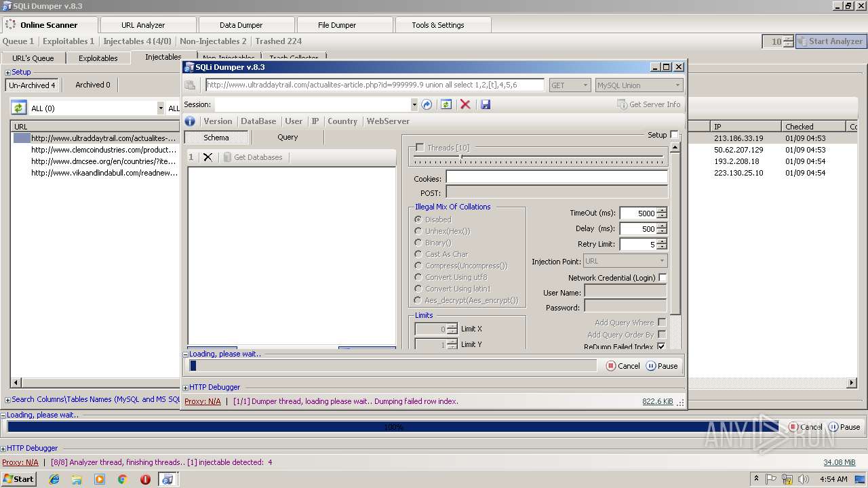Open the Exploitables tab

(98, 58)
